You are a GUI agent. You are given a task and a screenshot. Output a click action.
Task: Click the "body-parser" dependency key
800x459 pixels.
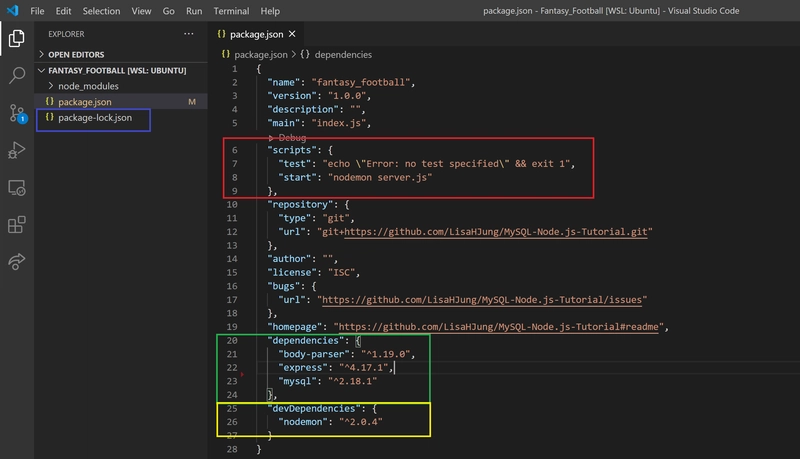(314, 354)
